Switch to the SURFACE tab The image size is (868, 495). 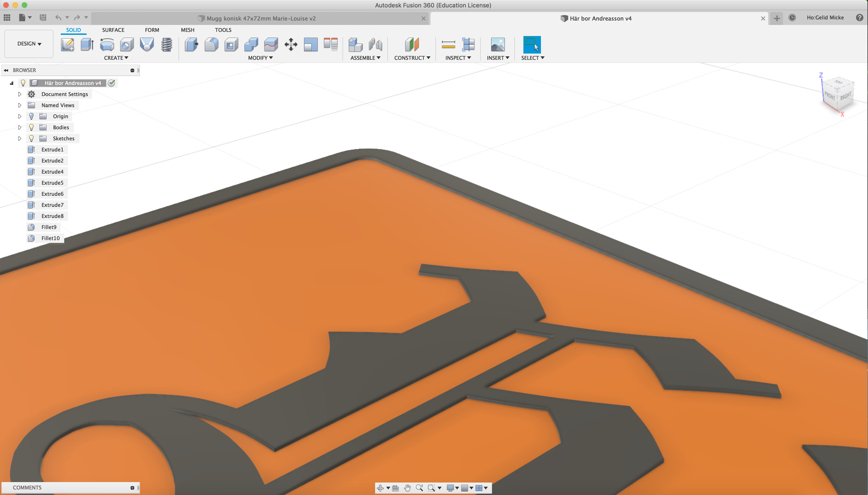113,30
